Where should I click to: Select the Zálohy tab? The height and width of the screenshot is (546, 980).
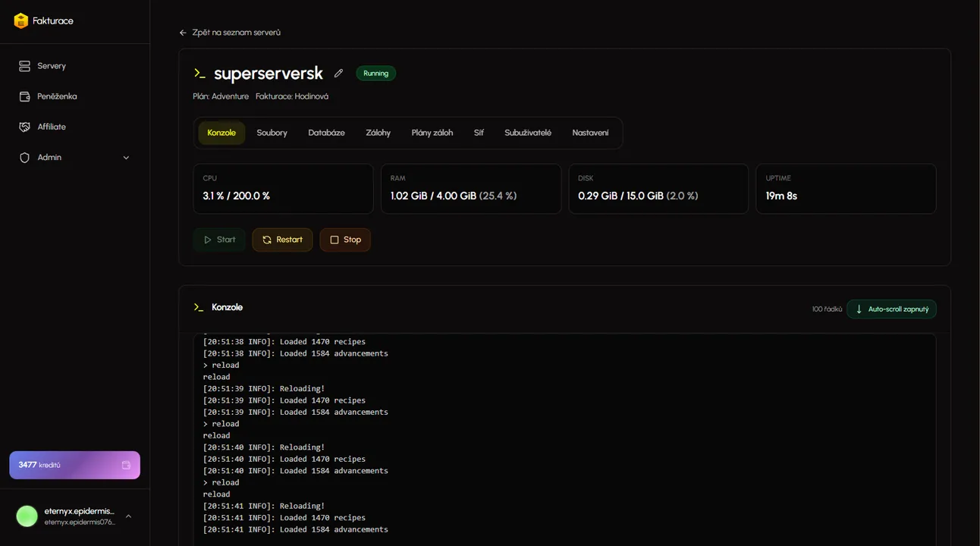[x=378, y=133]
